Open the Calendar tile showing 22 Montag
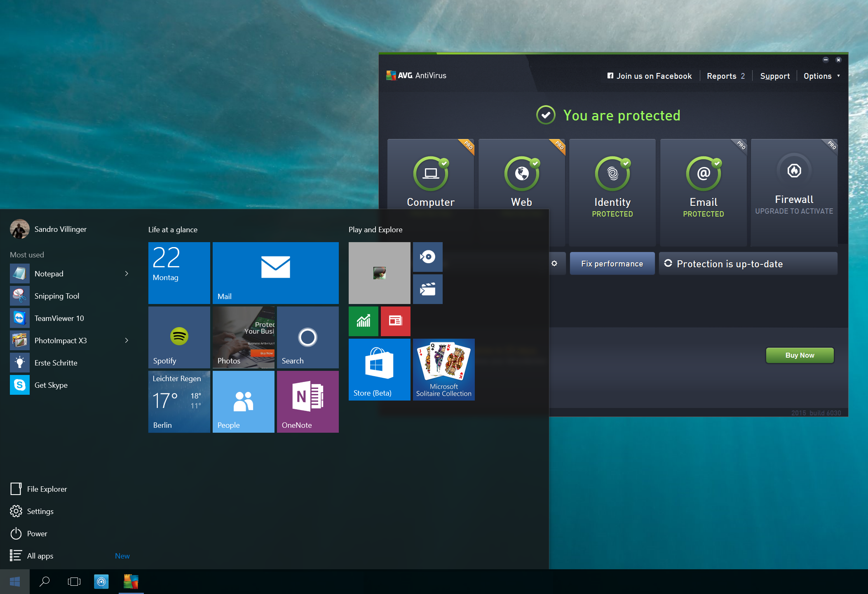The width and height of the screenshot is (868, 594). (179, 273)
